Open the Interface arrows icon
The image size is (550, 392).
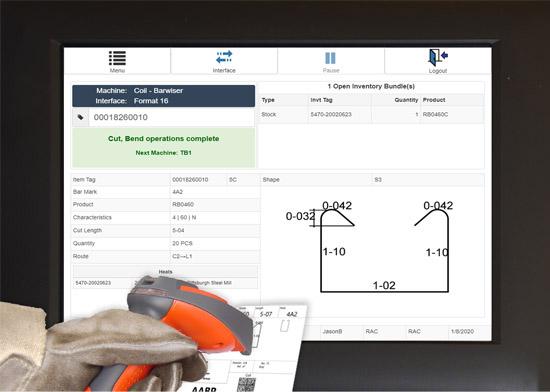[224, 57]
